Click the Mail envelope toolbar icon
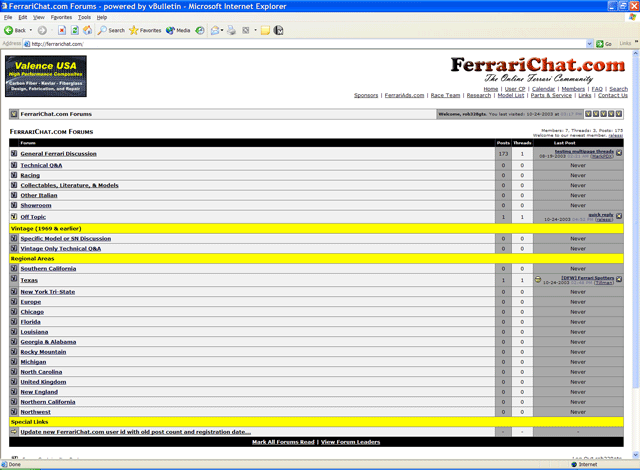This screenshot has height=470, width=640. (x=215, y=31)
